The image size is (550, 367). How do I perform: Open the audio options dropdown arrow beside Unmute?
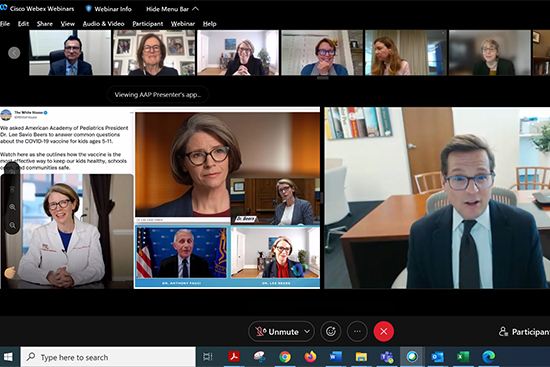click(307, 332)
